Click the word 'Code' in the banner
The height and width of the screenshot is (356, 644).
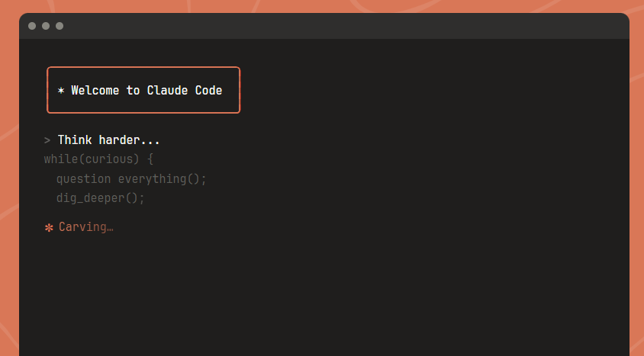(206, 91)
